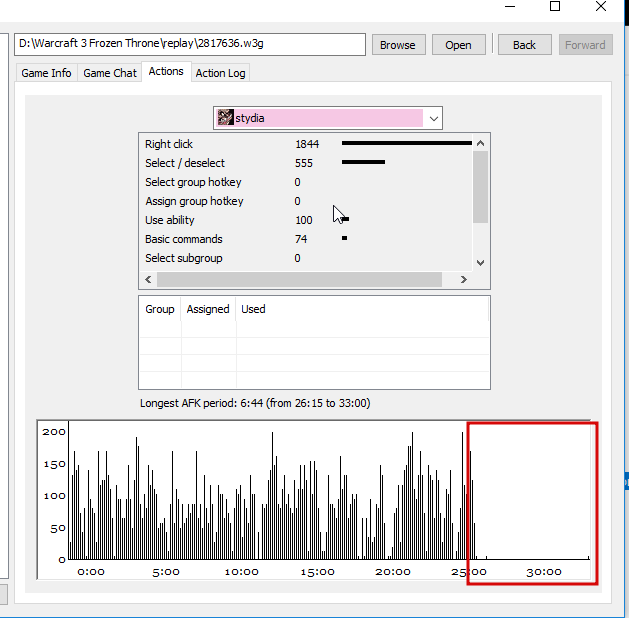Click the 555 select count value
The height and width of the screenshot is (618, 629).
[304, 163]
